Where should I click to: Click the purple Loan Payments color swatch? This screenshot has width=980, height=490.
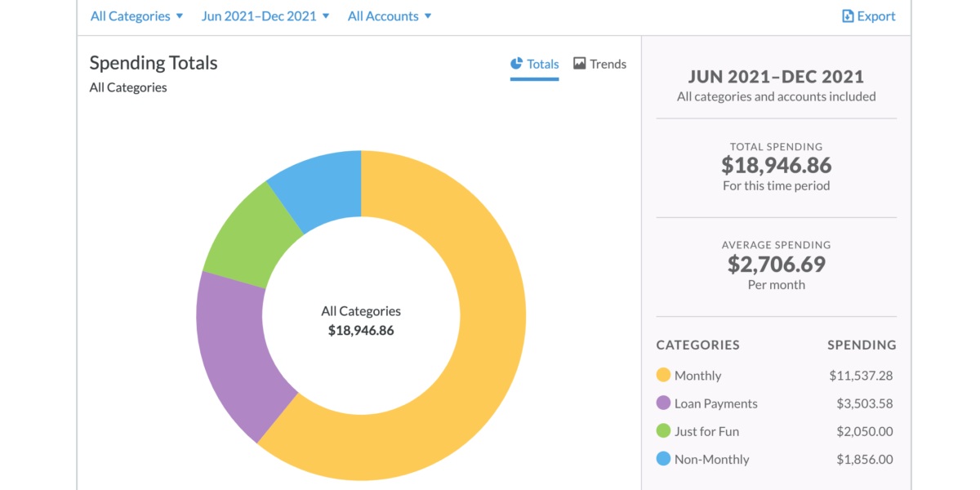coord(664,403)
